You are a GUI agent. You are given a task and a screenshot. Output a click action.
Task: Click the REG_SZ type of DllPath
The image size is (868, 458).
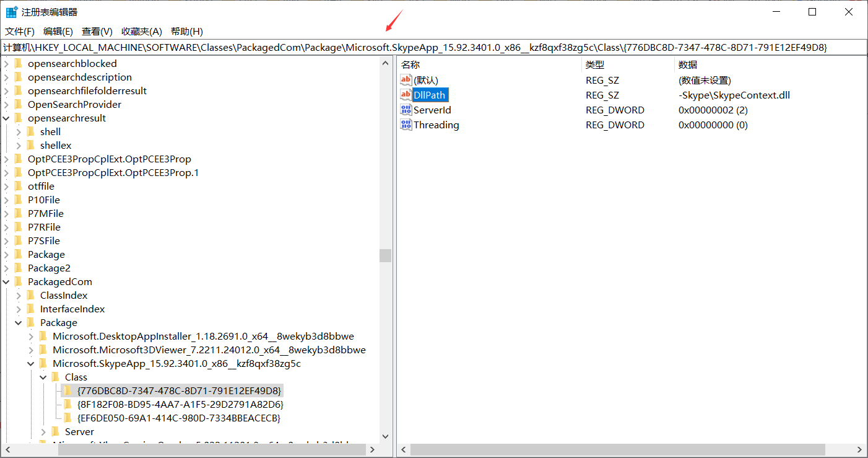[602, 95]
